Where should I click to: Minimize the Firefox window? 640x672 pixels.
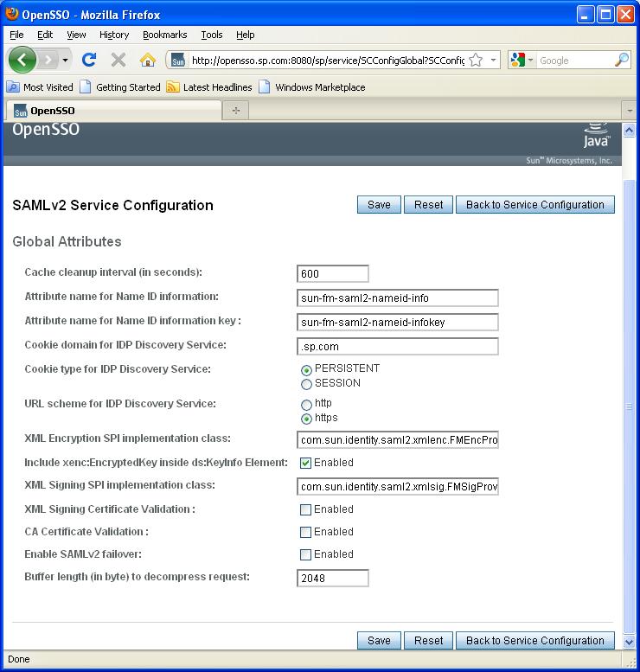coord(586,15)
